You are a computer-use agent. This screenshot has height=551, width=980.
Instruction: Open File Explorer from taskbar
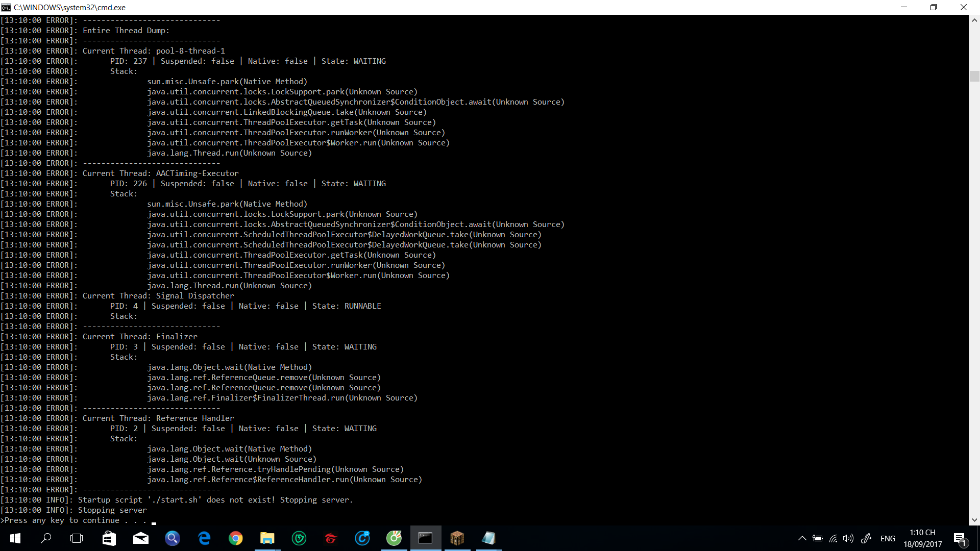click(267, 538)
